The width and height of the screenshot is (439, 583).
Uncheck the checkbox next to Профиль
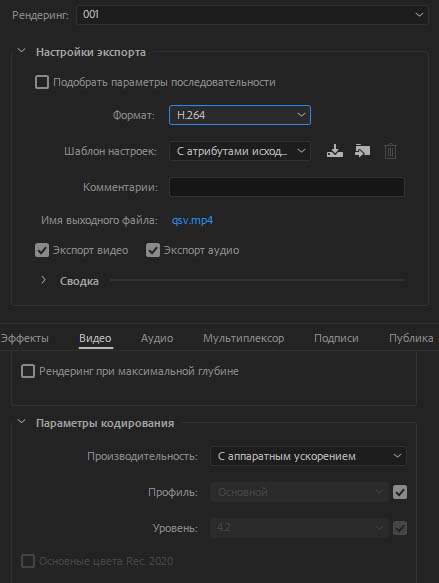coord(400,492)
